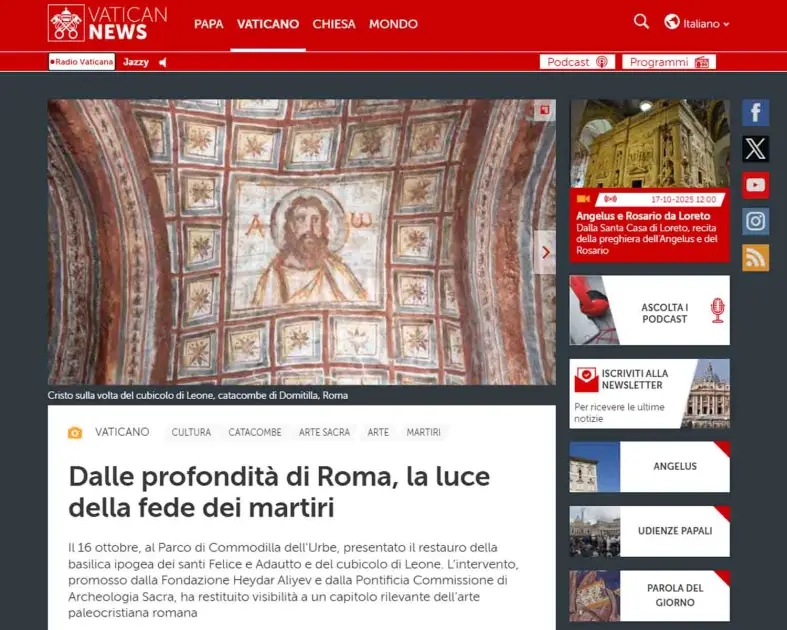
Task: Go to the MONDO section
Action: click(x=393, y=24)
